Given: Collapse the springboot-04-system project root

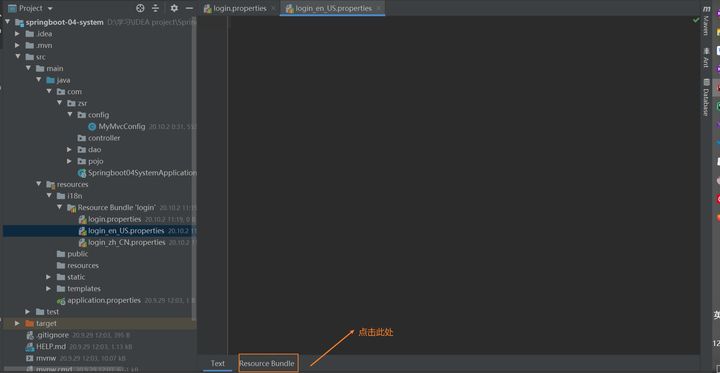Looking at the screenshot, I should [x=7, y=22].
